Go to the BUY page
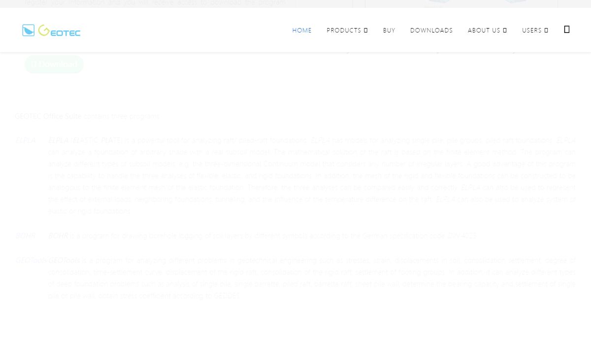Image resolution: width=591 pixels, height=364 pixels. pos(389,30)
